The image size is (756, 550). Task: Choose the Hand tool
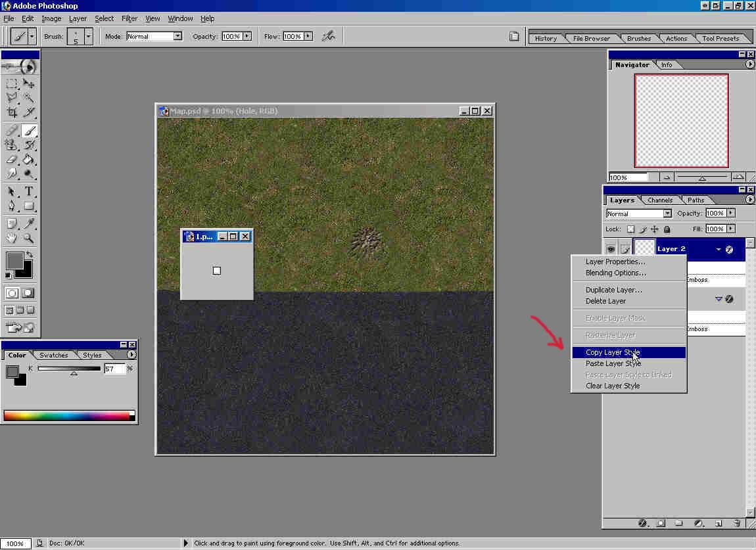tap(12, 239)
